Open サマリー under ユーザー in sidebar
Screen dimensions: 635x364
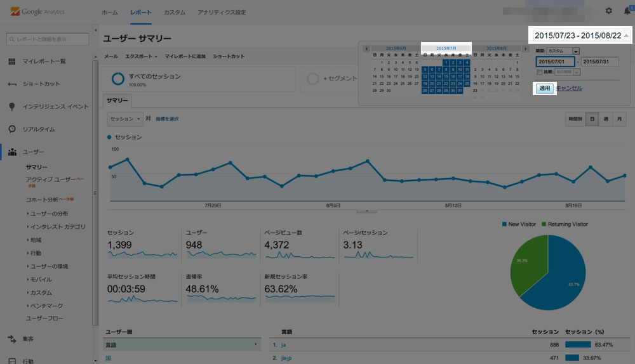click(x=37, y=167)
